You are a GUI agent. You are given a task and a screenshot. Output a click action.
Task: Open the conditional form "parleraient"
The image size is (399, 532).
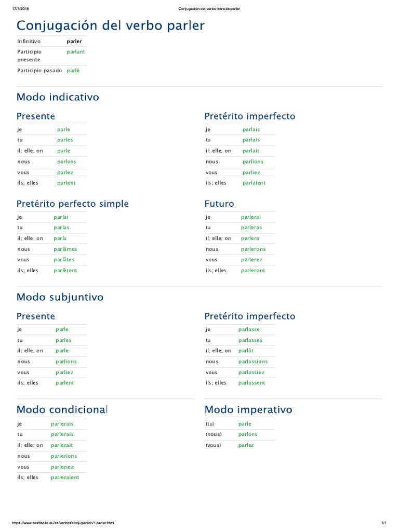point(65,477)
